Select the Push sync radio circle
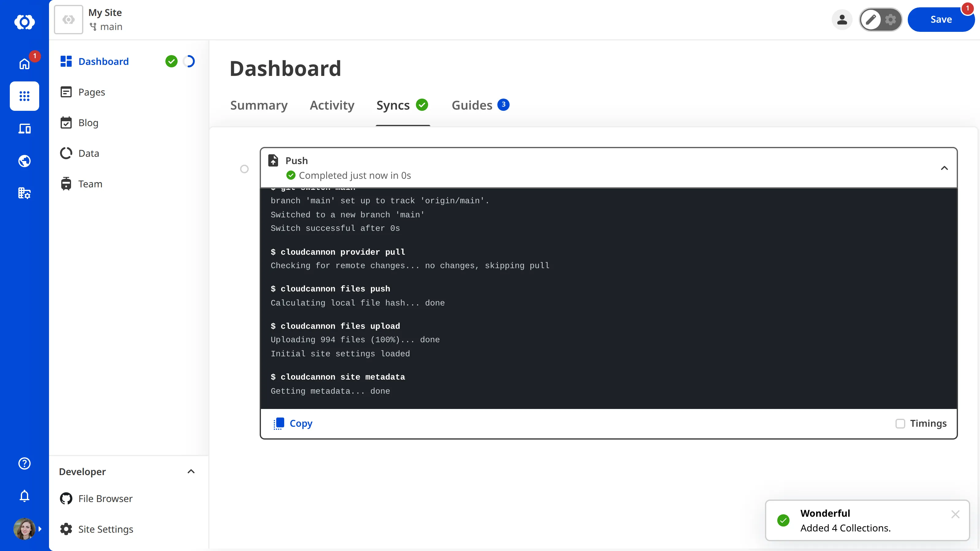 tap(244, 169)
